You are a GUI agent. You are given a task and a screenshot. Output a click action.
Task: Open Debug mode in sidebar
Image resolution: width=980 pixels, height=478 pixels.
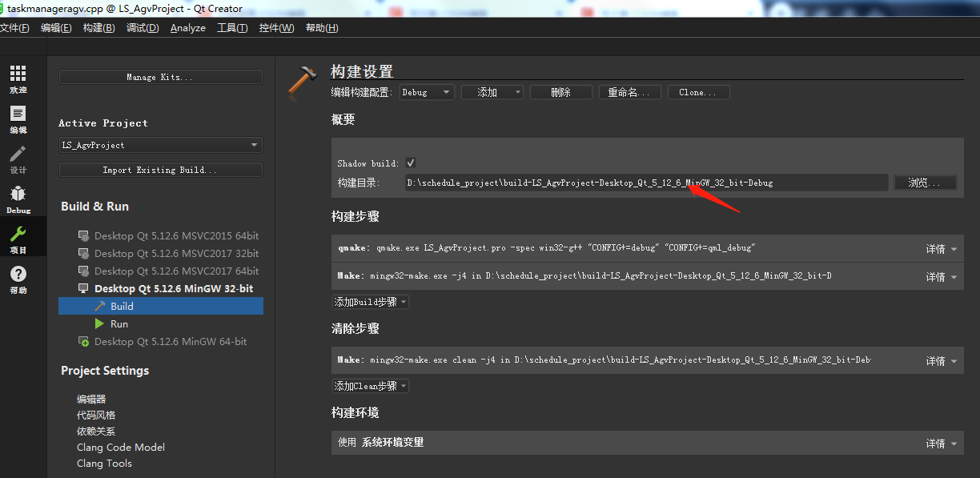(x=18, y=199)
